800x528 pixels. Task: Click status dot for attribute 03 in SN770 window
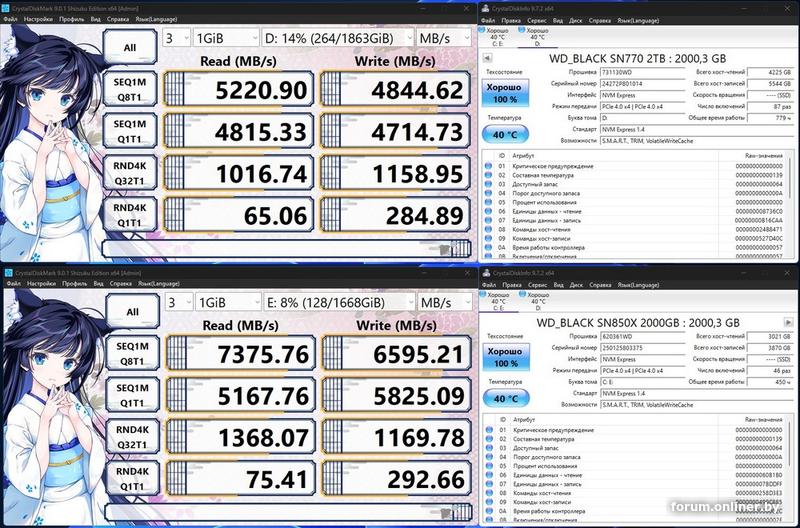[488, 184]
